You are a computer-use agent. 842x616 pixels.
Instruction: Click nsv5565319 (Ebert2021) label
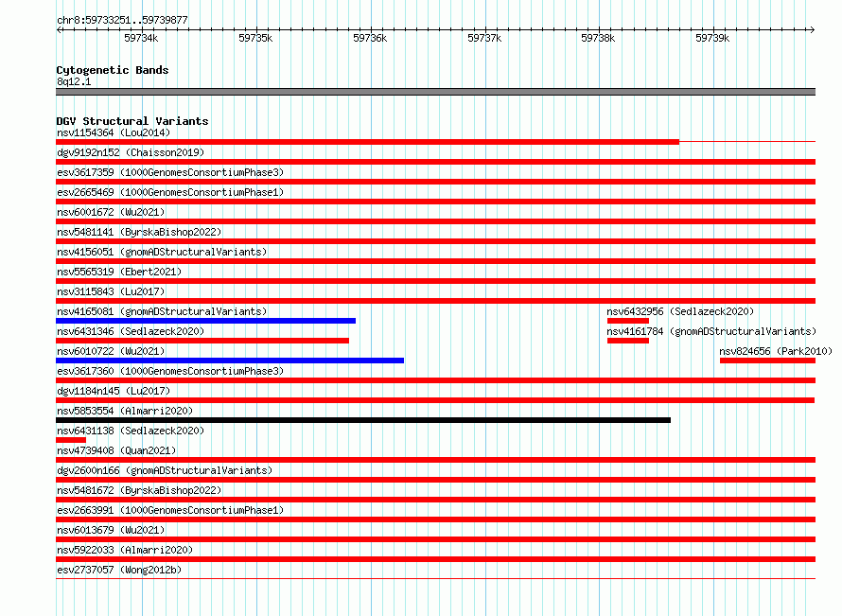pos(119,272)
